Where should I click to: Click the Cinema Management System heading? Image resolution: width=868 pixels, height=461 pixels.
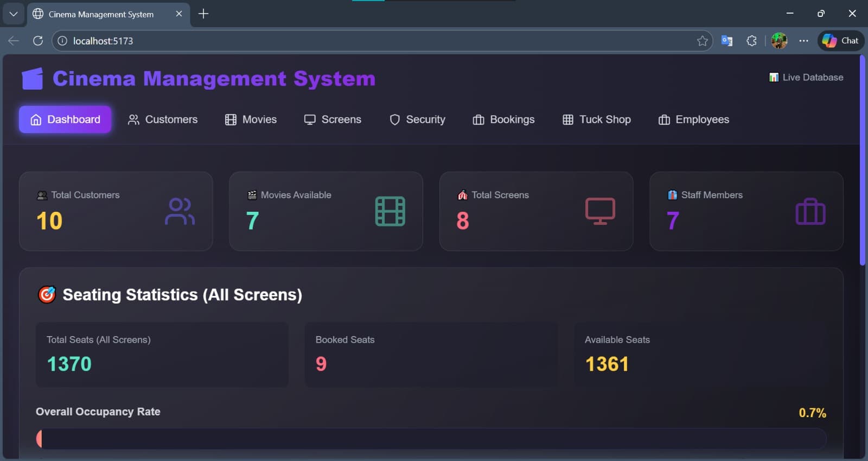click(214, 79)
